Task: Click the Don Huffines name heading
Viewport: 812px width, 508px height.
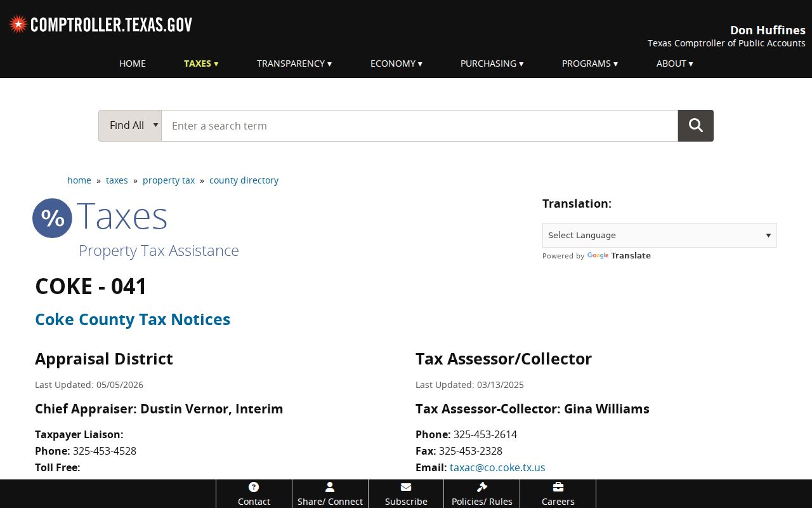Action: [x=768, y=30]
